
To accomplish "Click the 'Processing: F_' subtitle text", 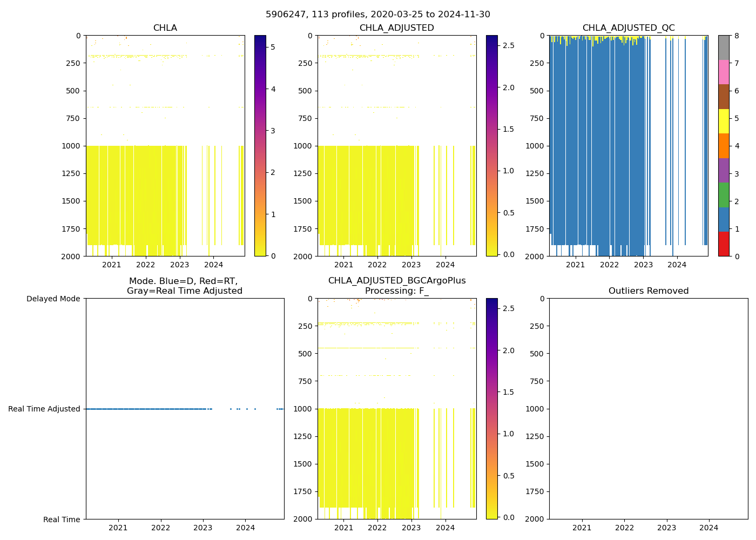I will click(397, 291).
